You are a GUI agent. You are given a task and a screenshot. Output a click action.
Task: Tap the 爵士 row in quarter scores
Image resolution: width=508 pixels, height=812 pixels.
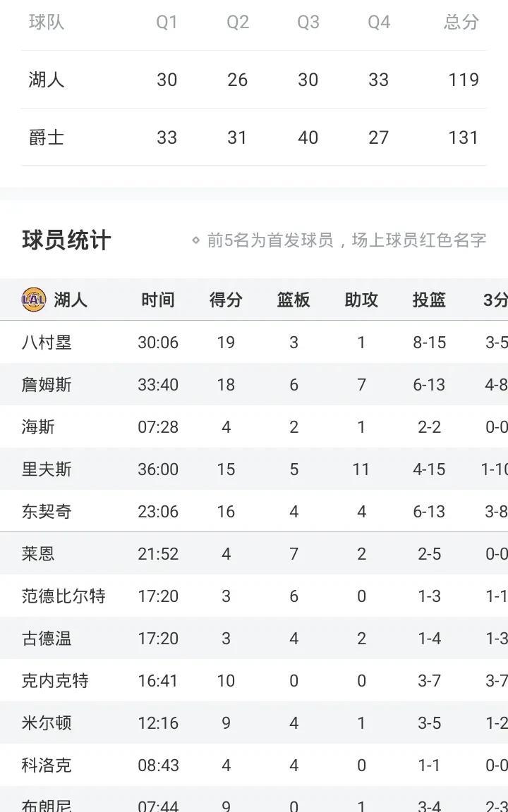47,137
